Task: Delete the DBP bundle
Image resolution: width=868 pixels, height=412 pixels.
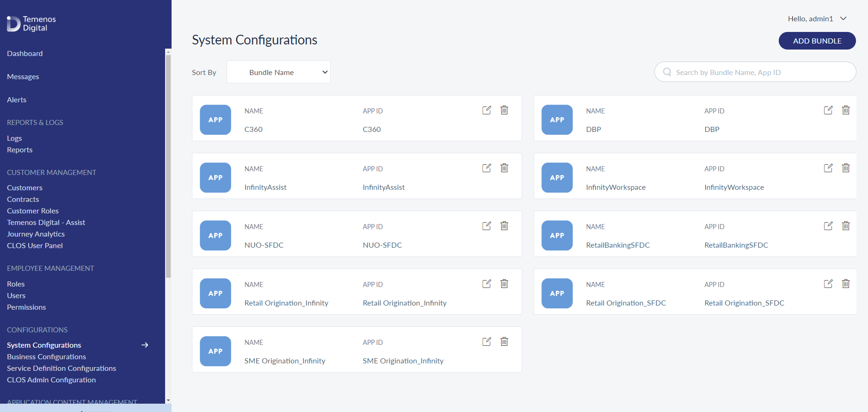Action: [x=846, y=110]
